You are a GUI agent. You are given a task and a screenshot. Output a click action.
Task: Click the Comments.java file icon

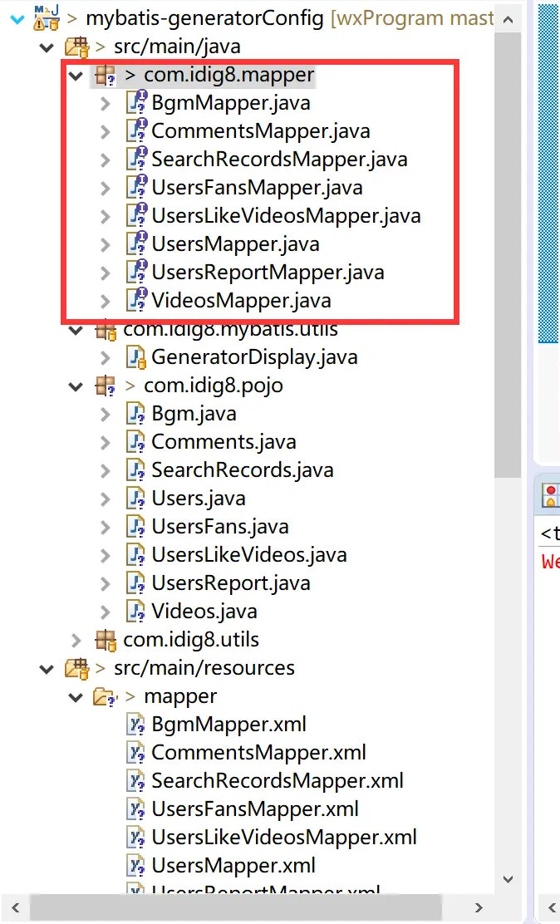(x=136, y=442)
